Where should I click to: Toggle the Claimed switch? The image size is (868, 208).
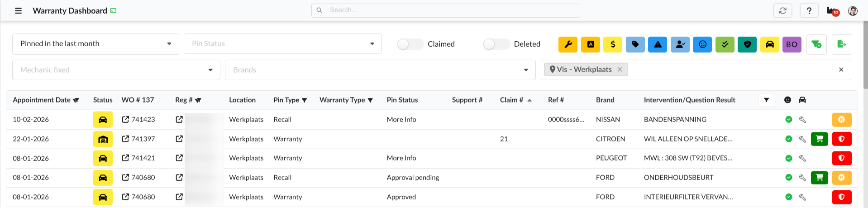point(410,44)
